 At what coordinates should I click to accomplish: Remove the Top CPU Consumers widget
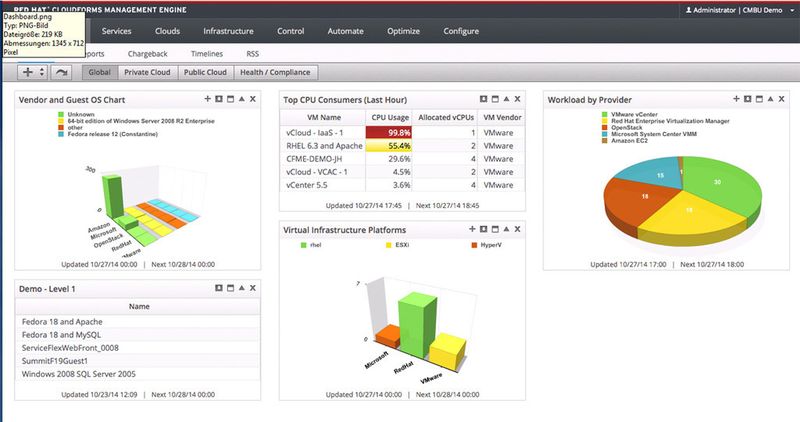[x=517, y=99]
